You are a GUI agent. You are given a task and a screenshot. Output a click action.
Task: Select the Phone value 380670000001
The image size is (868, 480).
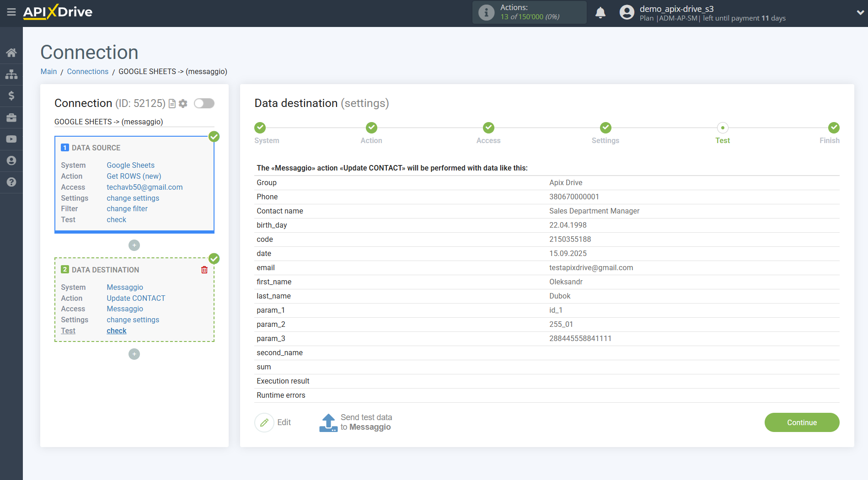pos(574,197)
